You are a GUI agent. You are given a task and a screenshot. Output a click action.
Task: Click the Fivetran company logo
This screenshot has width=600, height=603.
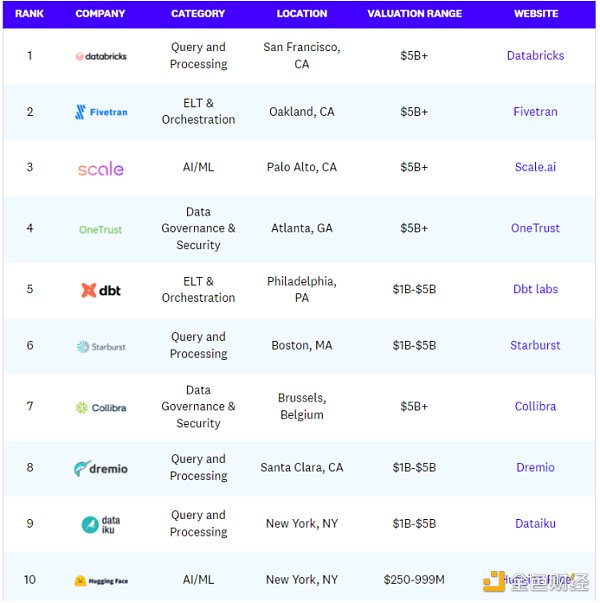click(101, 112)
